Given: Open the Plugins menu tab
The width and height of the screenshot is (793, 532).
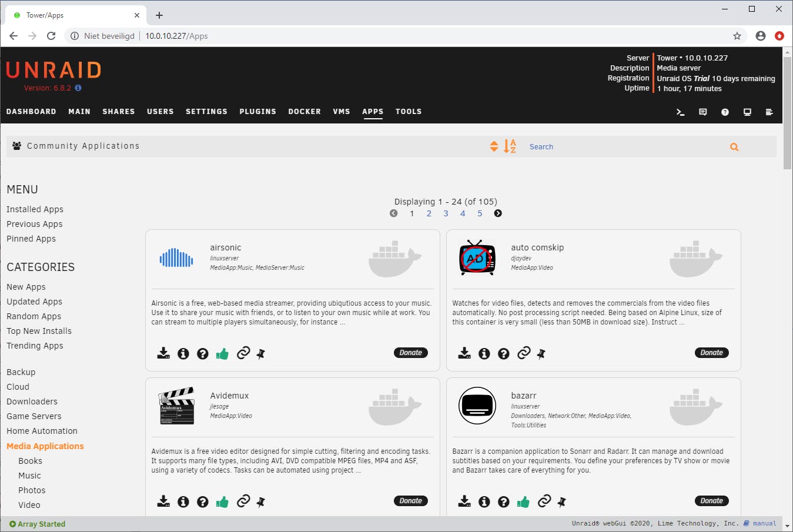Looking at the screenshot, I should pos(257,112).
